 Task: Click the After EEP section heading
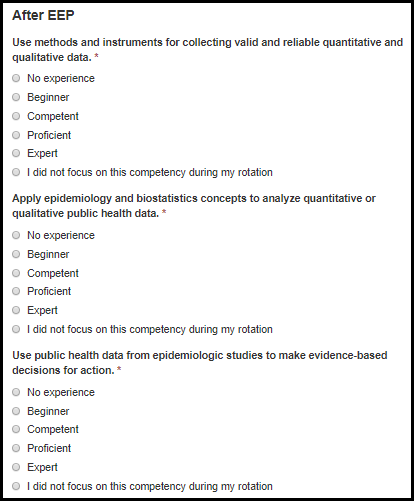click(x=43, y=15)
